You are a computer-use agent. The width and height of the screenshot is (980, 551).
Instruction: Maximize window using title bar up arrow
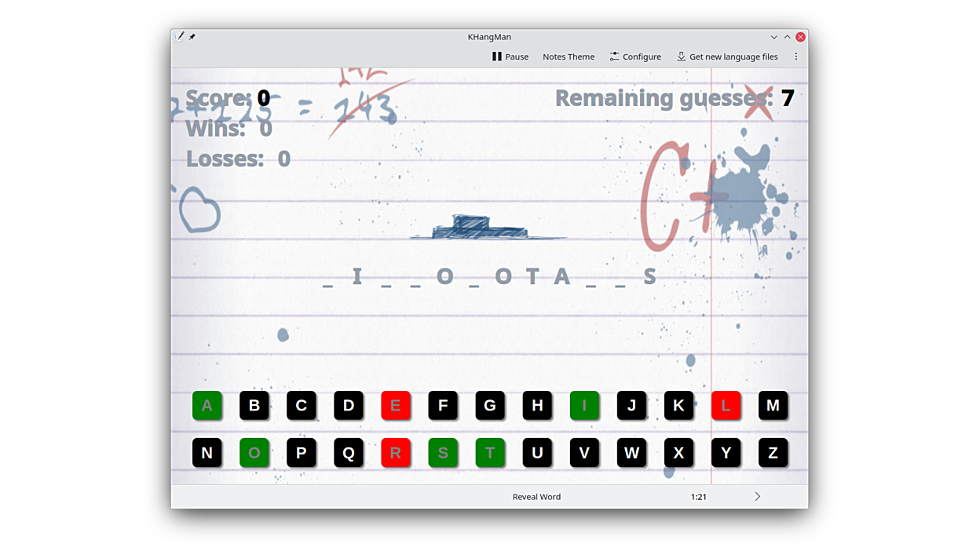(x=787, y=37)
